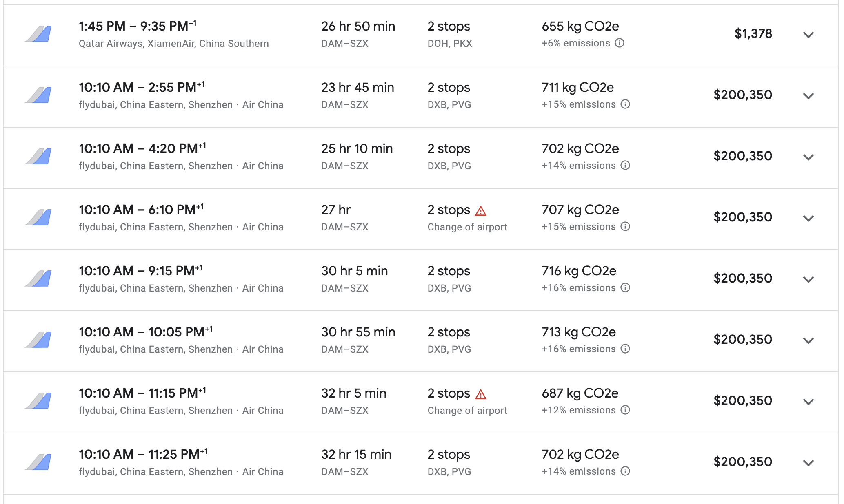The height and width of the screenshot is (504, 844).
Task: Click $1,378 price
Action: (753, 33)
